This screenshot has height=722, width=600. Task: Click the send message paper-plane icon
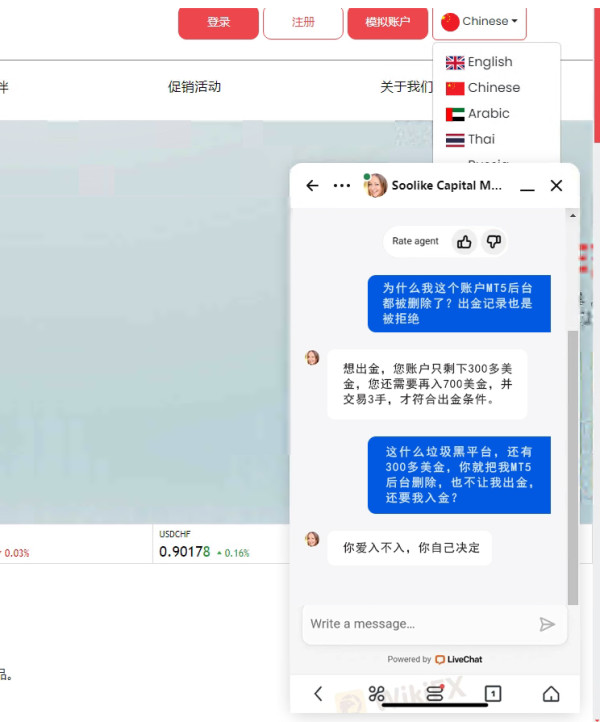[547, 624]
